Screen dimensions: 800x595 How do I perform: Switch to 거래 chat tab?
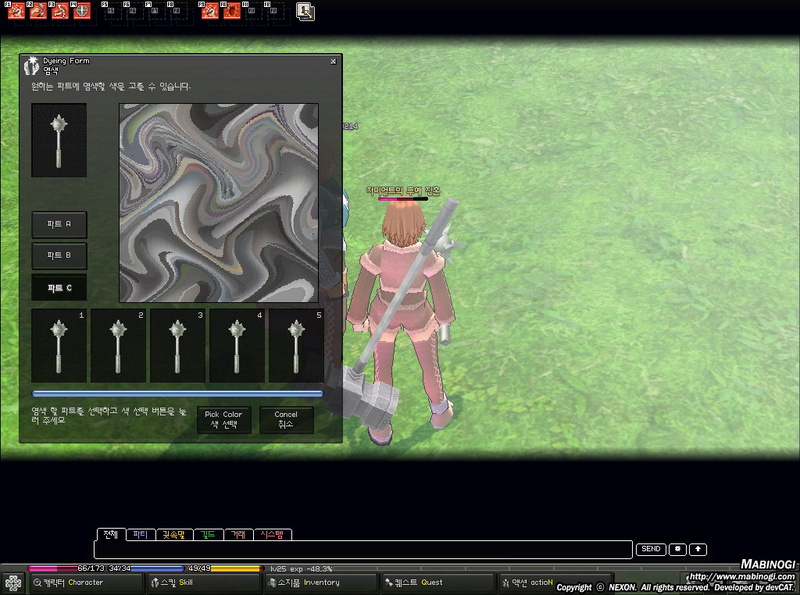238,534
